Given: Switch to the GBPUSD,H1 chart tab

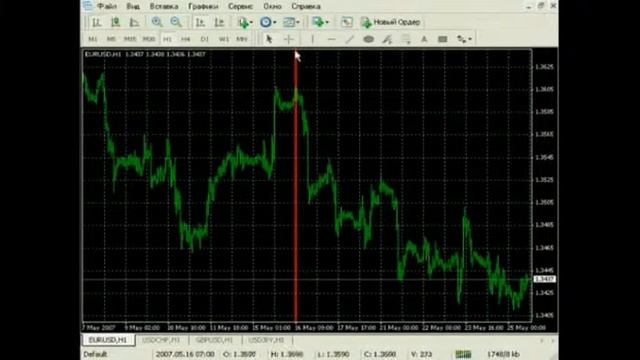Looking at the screenshot, I should [214, 340].
